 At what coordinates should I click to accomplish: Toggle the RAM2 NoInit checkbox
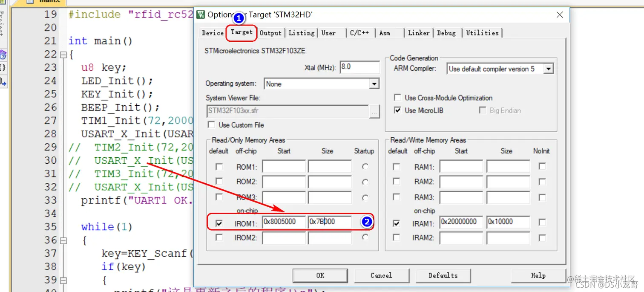(542, 182)
